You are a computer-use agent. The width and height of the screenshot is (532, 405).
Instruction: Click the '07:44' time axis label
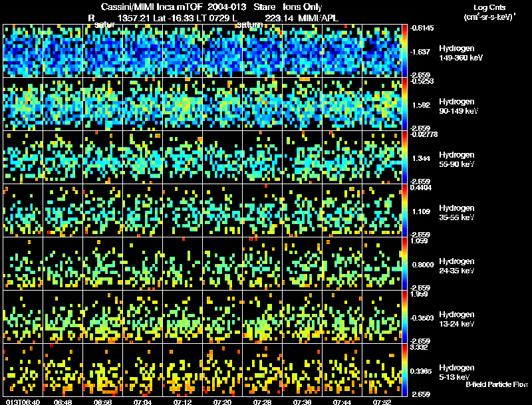tap(342, 402)
